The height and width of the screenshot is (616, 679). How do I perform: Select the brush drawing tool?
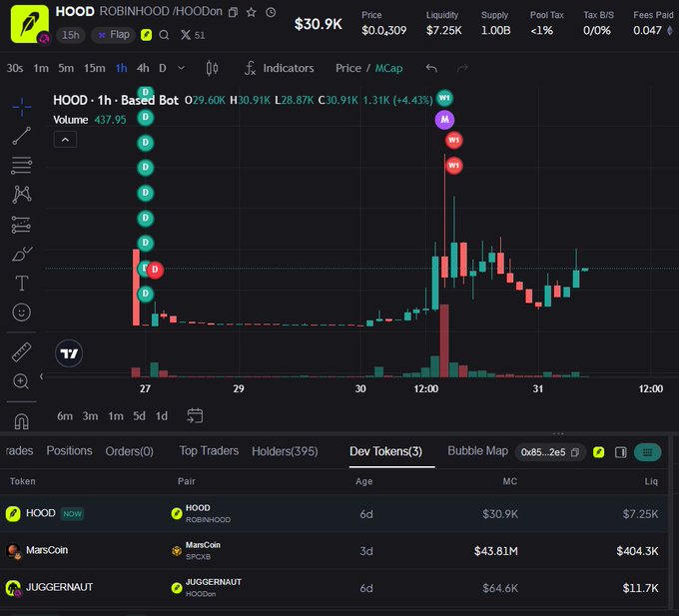point(22,254)
